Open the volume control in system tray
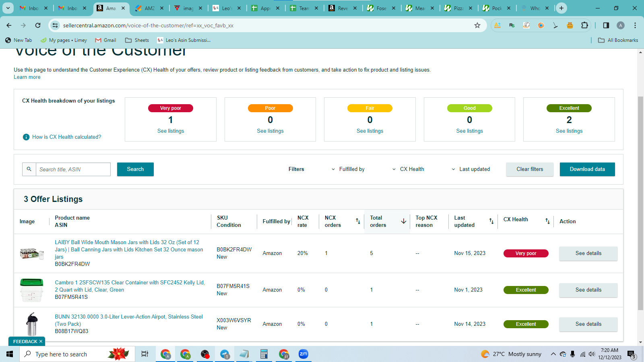The image size is (644, 362). pyautogui.click(x=592, y=354)
